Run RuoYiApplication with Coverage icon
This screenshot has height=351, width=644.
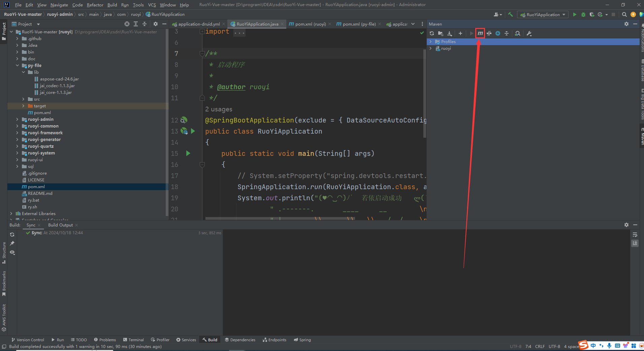coord(592,14)
